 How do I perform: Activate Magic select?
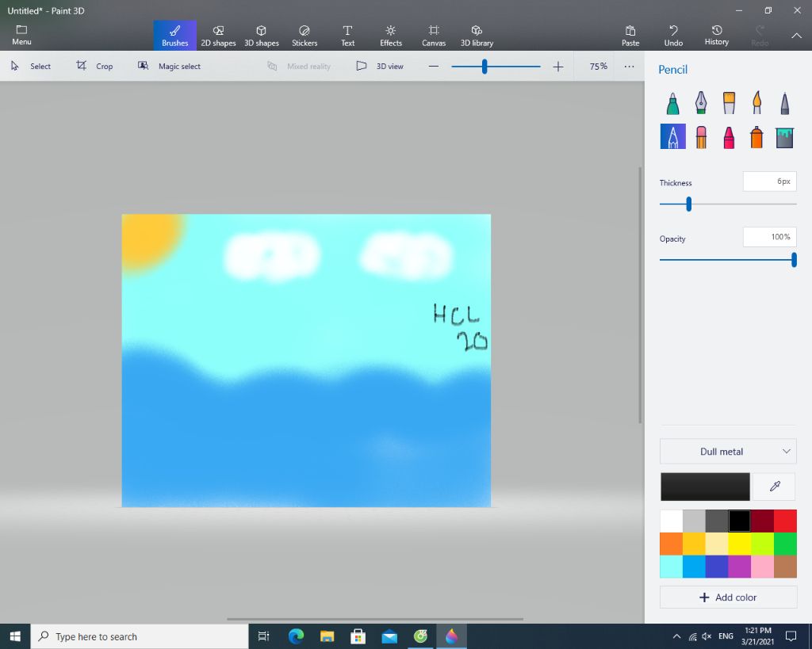tap(169, 67)
